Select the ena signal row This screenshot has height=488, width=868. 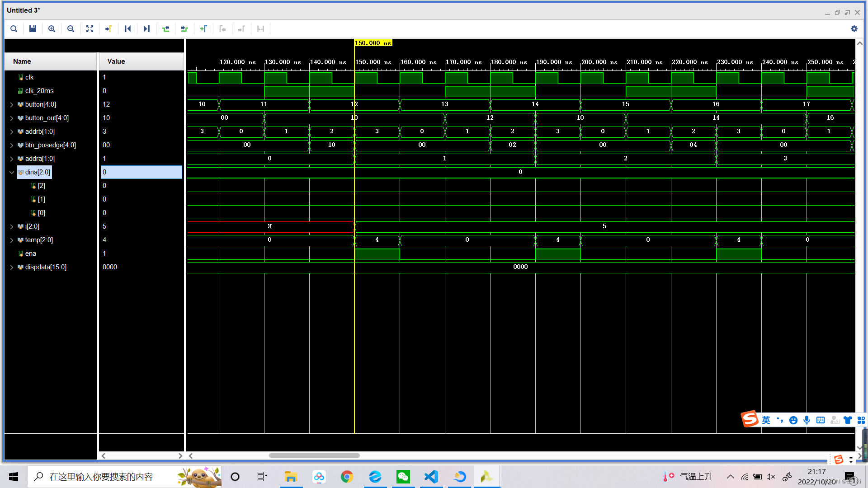[x=31, y=253]
